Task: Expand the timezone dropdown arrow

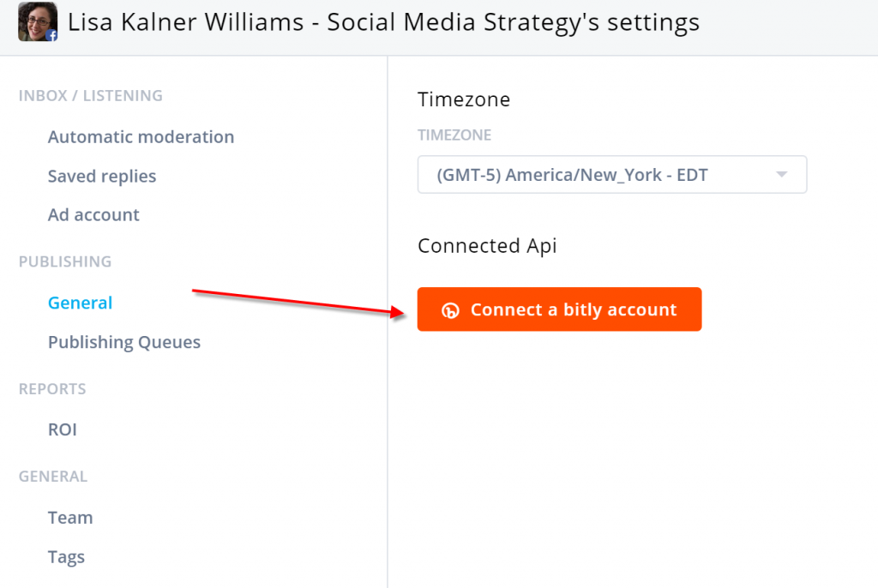Action: tap(782, 175)
